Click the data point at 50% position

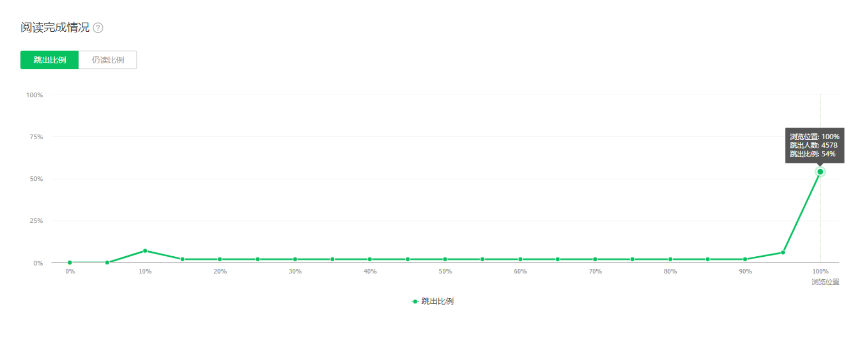445,260
